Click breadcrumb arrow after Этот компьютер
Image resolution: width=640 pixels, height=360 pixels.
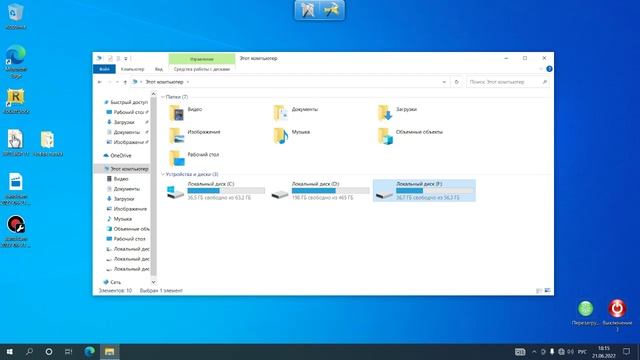pos(188,82)
